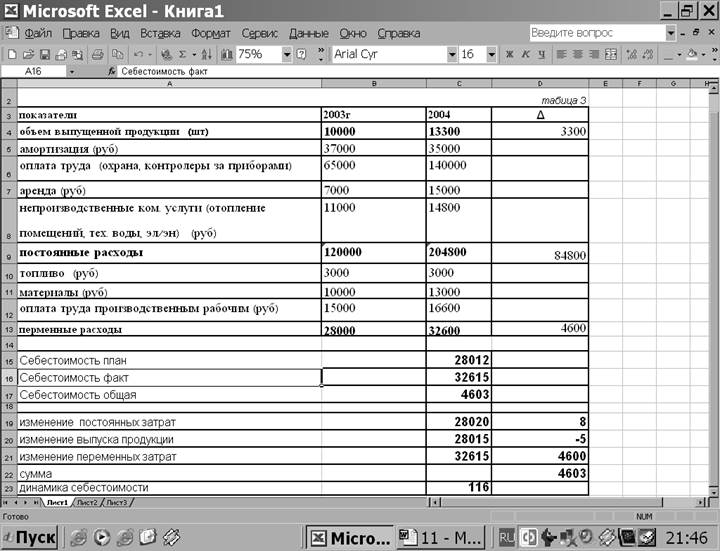Toggle Bold formatting button
The height and width of the screenshot is (551, 720).
pos(510,54)
